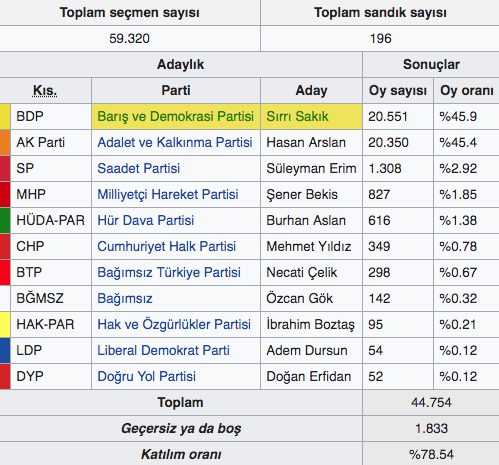The width and height of the screenshot is (499, 465).
Task: Click the Oy sayısı column header
Action: coord(398,91)
